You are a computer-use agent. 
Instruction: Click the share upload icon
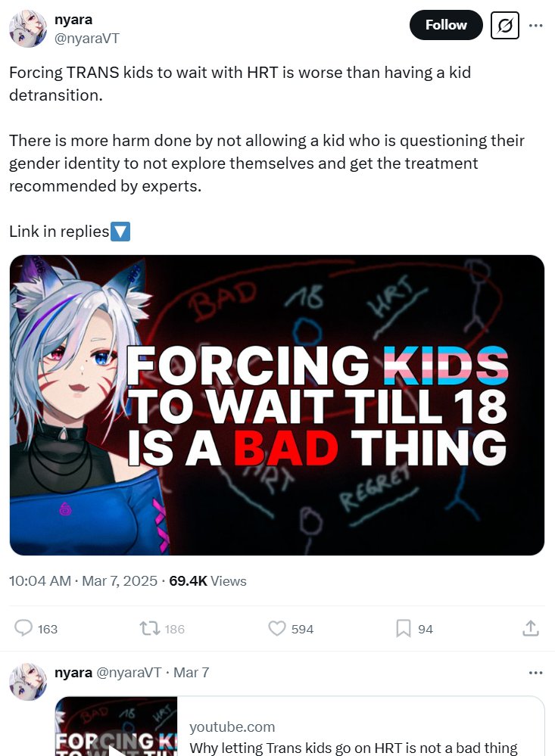pos(530,629)
